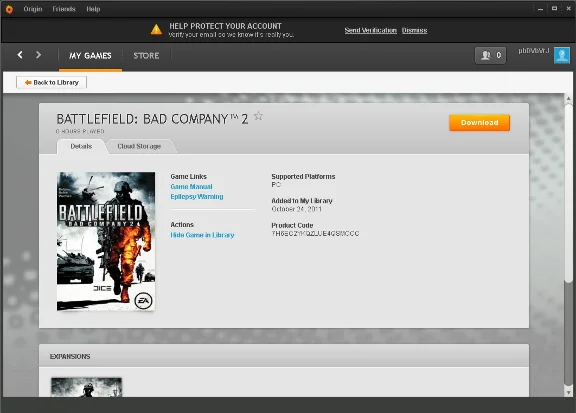Click the account username text
This screenshot has width=576, height=413.
[534, 51]
